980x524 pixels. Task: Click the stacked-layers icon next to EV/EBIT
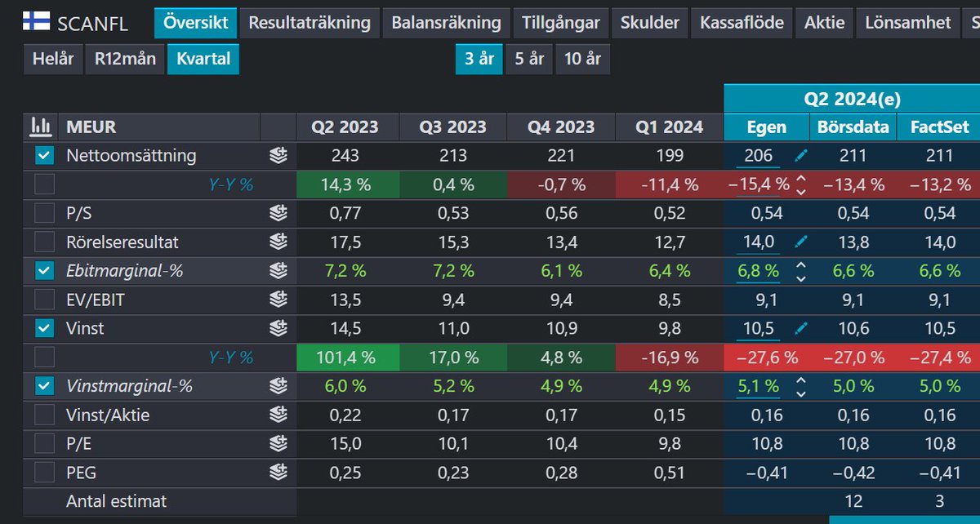277,299
